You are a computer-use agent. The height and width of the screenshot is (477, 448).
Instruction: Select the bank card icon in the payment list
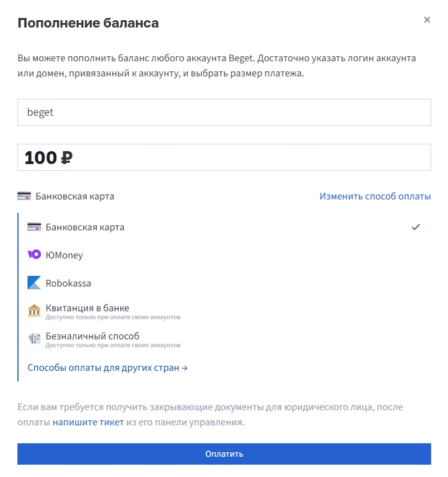(34, 227)
